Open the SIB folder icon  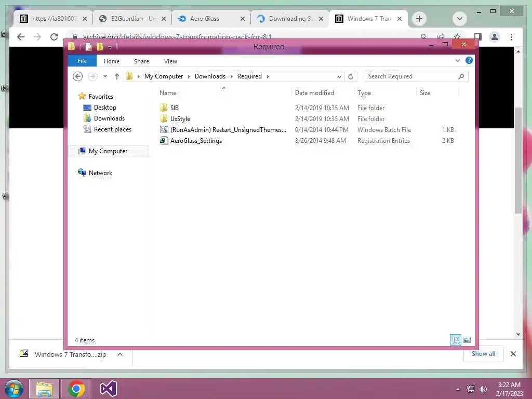164,108
